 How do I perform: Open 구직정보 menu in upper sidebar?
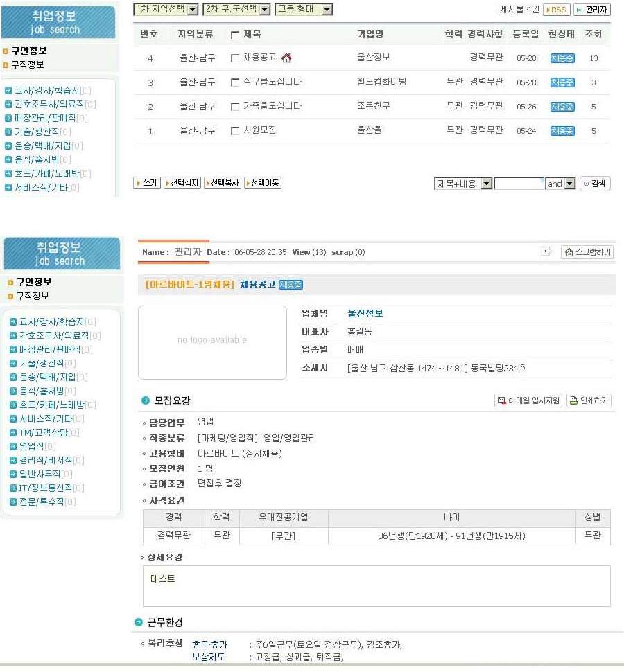pyautogui.click(x=28, y=64)
